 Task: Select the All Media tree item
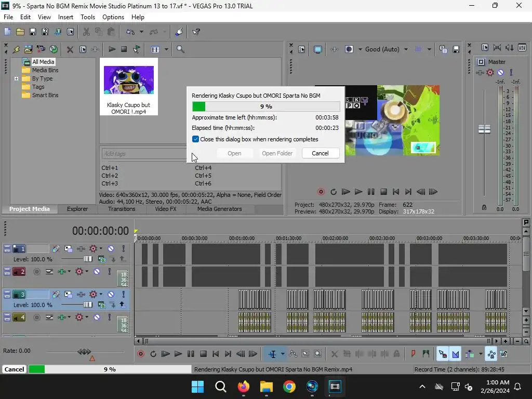[43, 62]
